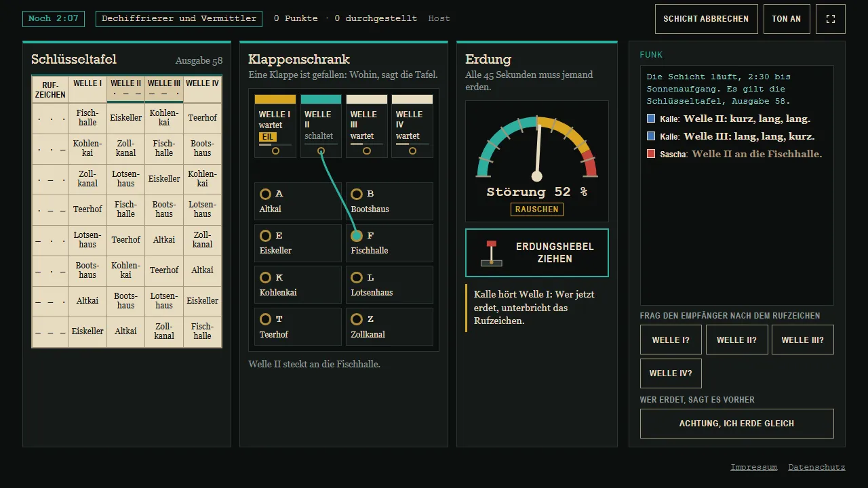Click the WELLE II column header
The height and width of the screenshot is (488, 868).
pos(125,89)
